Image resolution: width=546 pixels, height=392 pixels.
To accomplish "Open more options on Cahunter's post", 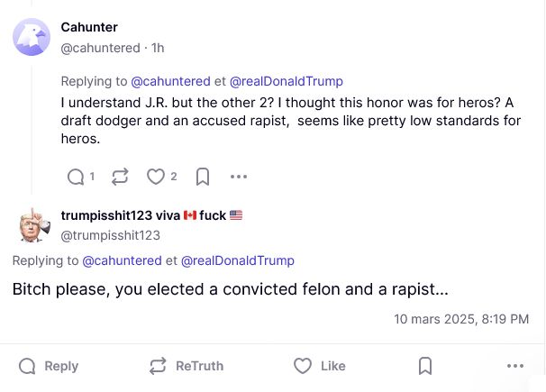I will (239, 178).
